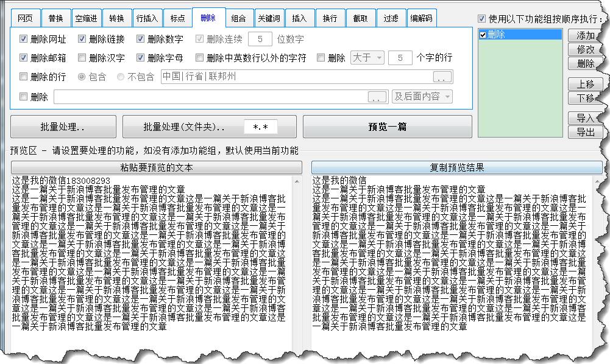Switch to the 替换 tab
The height and width of the screenshot is (364, 610).
[55, 18]
